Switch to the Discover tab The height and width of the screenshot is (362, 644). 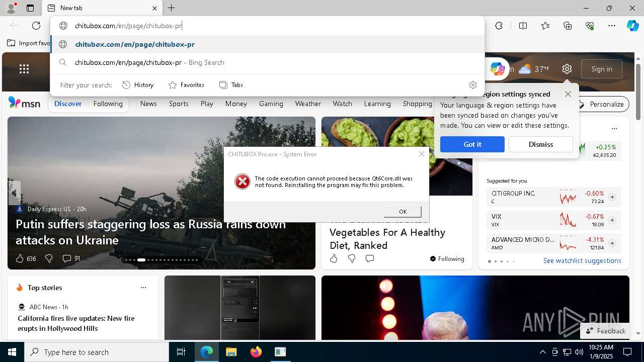[x=68, y=104]
